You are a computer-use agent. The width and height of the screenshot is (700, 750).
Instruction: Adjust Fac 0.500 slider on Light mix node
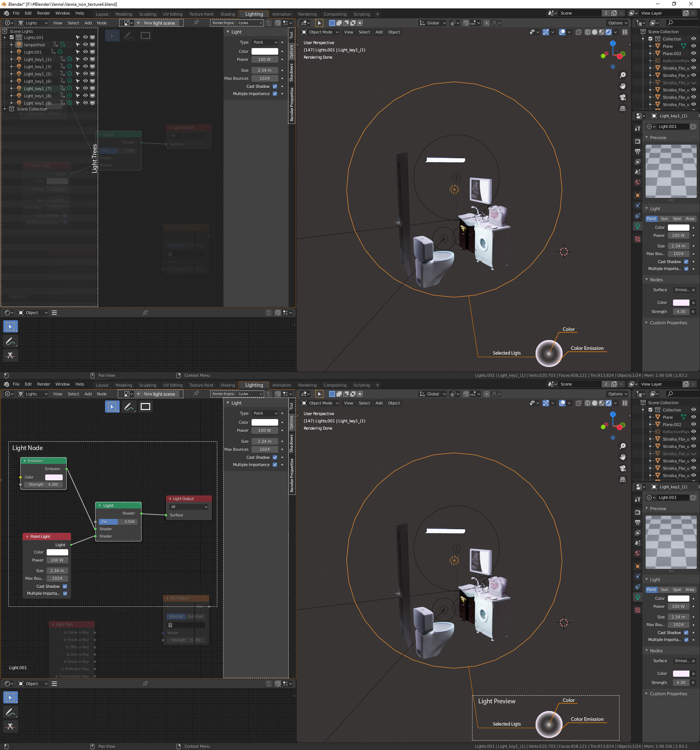tap(118, 522)
